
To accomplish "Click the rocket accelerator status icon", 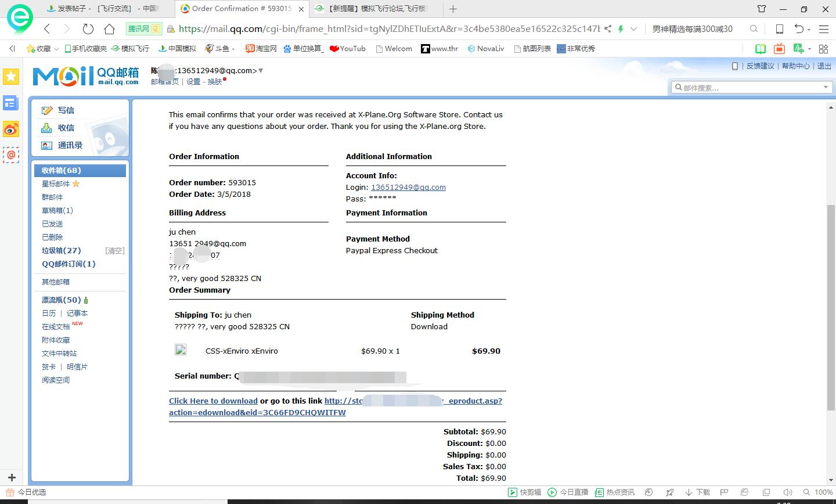I will (x=670, y=492).
